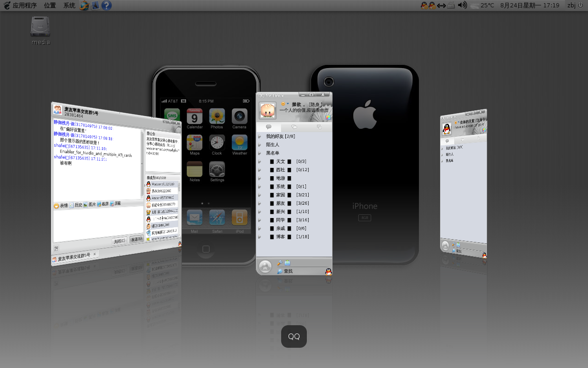The image size is (588, 368).
Task: Click the chat history vertical scrollbar
Action: coord(142,163)
